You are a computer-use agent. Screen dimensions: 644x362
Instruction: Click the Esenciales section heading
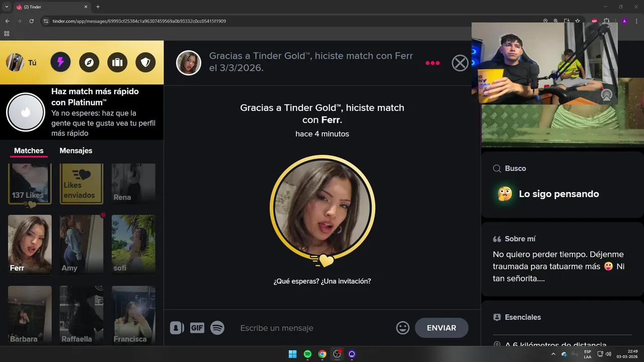[523, 317]
